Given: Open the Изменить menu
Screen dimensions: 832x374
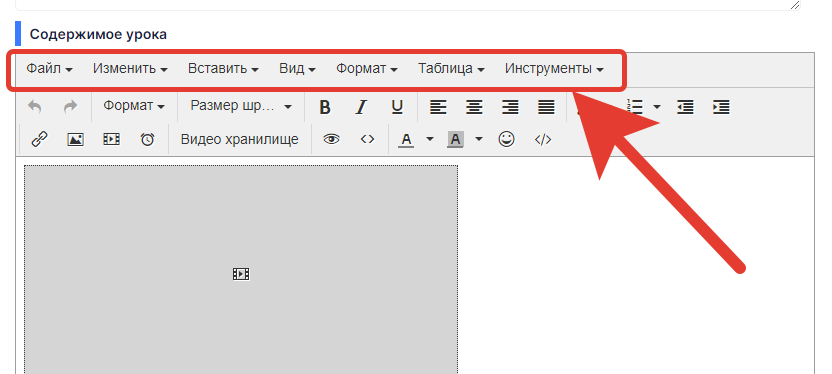Looking at the screenshot, I should (130, 68).
